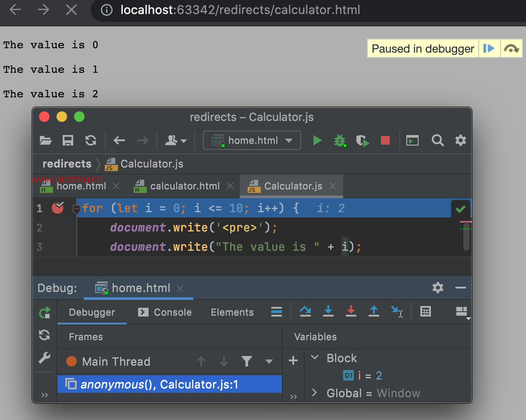Expand the Global = Window node
The image size is (526, 420).
pos(314,392)
